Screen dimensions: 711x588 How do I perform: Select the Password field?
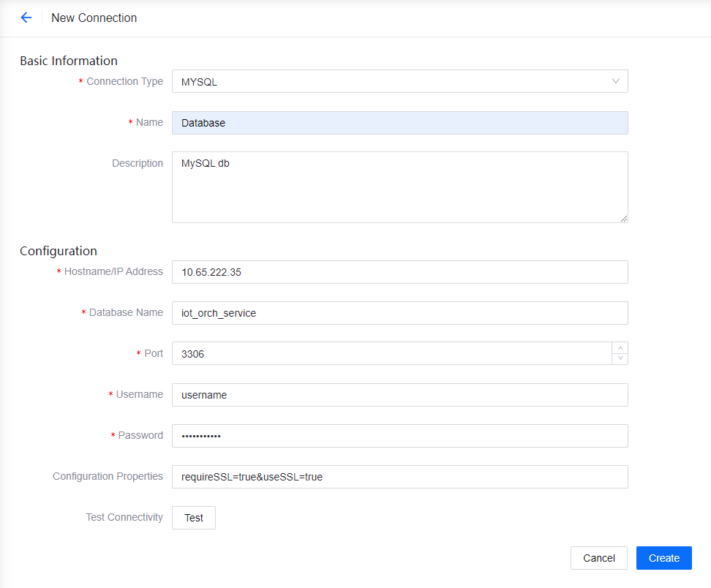pos(399,435)
